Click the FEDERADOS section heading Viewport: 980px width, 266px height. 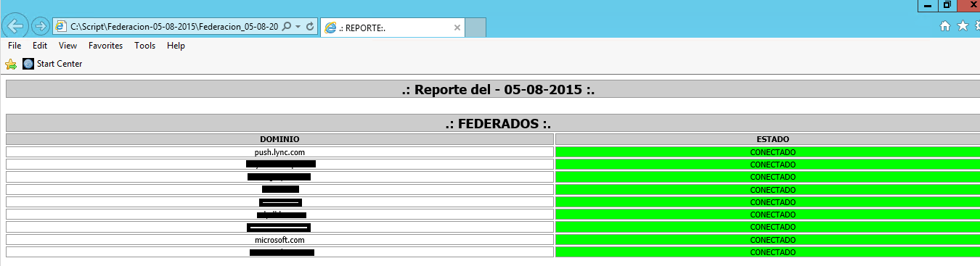coord(498,124)
